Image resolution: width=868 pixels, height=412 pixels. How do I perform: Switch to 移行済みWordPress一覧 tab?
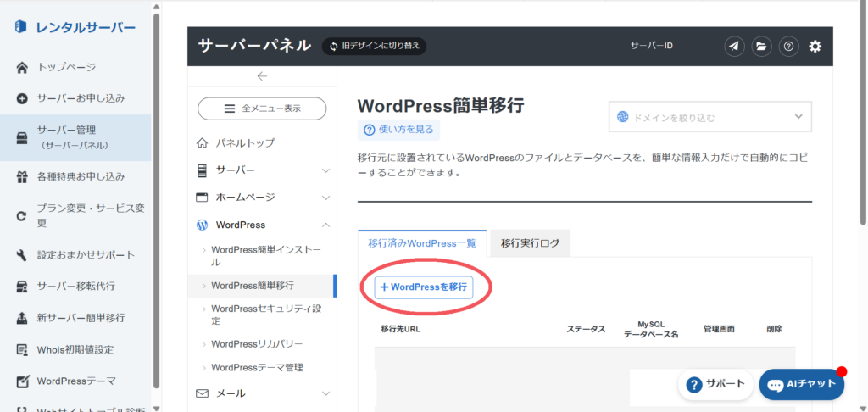tap(422, 243)
